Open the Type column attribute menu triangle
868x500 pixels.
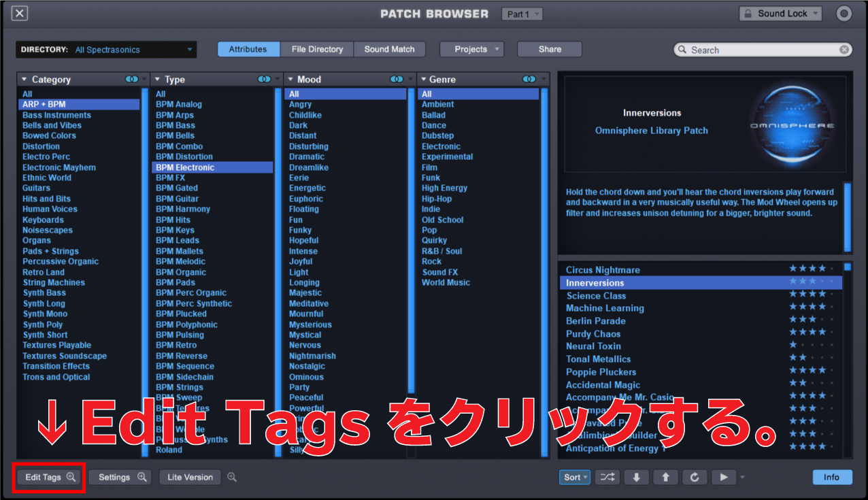[157, 80]
